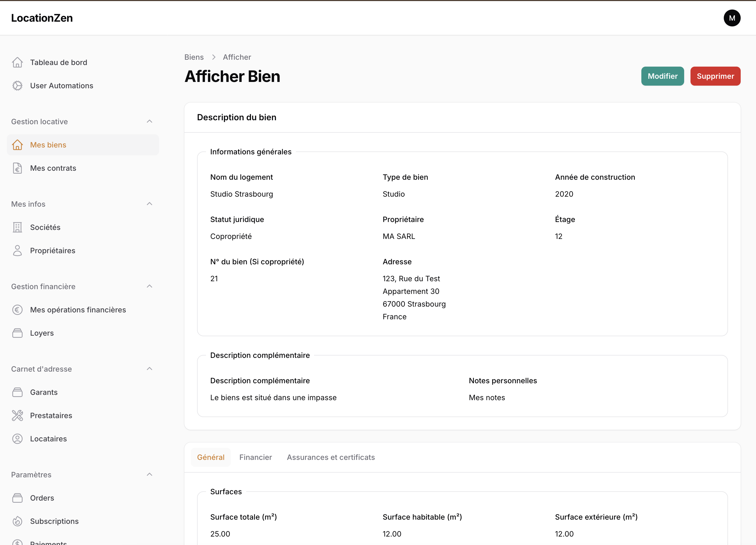This screenshot has width=756, height=545.
Task: Collapse the Mes infos section
Action: pos(150,204)
